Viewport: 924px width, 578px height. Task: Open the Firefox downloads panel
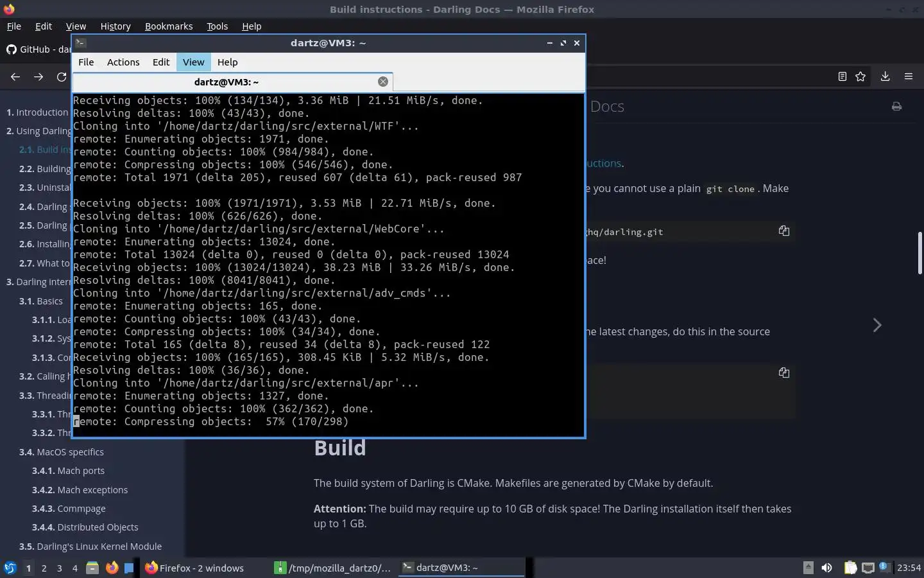tap(885, 76)
